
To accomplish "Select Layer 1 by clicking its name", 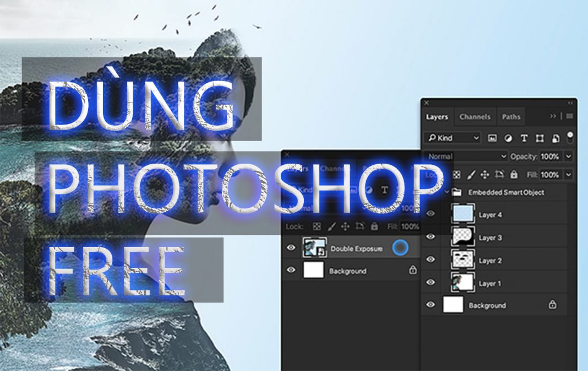I will 490,283.
